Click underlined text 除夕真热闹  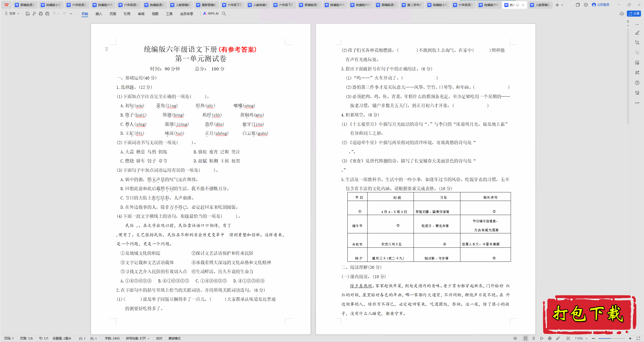point(361,286)
